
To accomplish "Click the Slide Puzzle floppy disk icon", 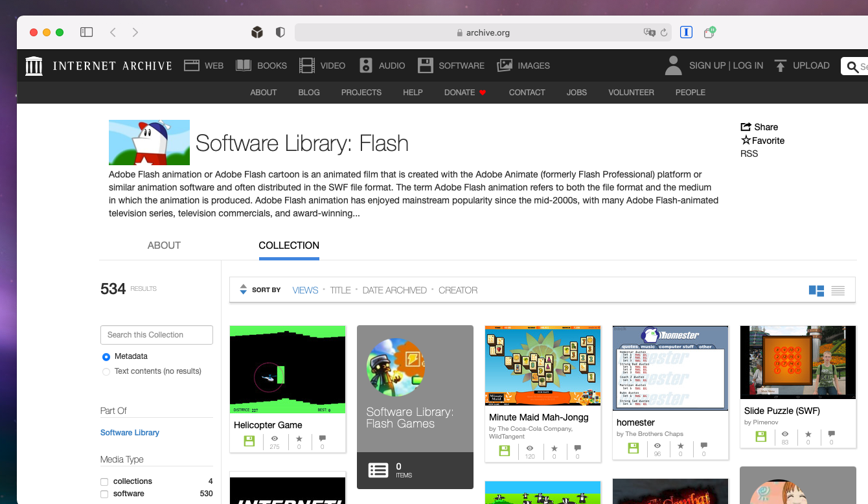I will (x=761, y=437).
